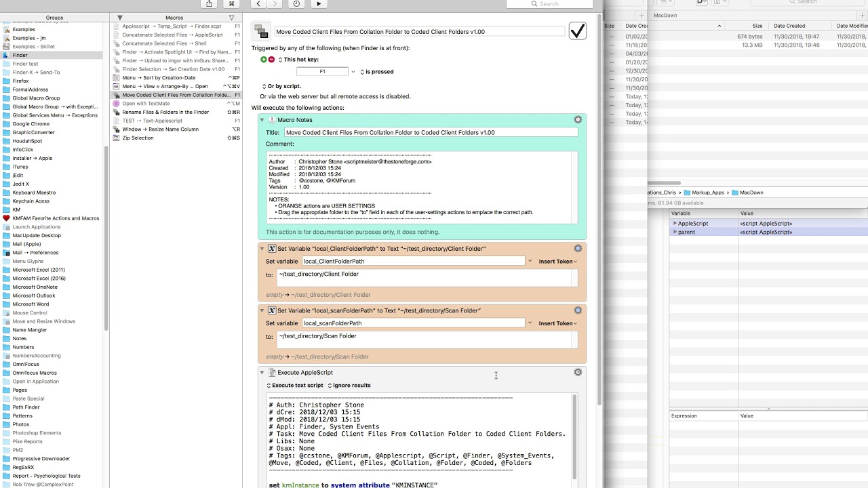Open variable list arrow beside local_ClientFolderPath

530,261
